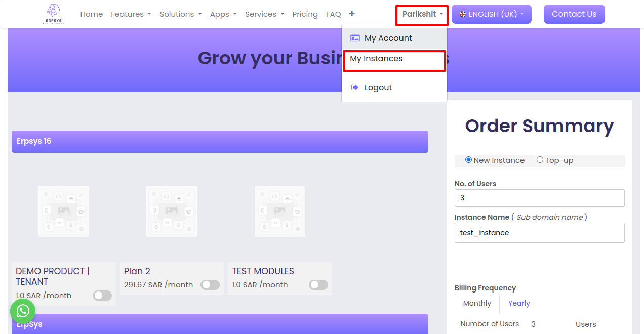Turn on the Plan 2 switch

[210, 285]
